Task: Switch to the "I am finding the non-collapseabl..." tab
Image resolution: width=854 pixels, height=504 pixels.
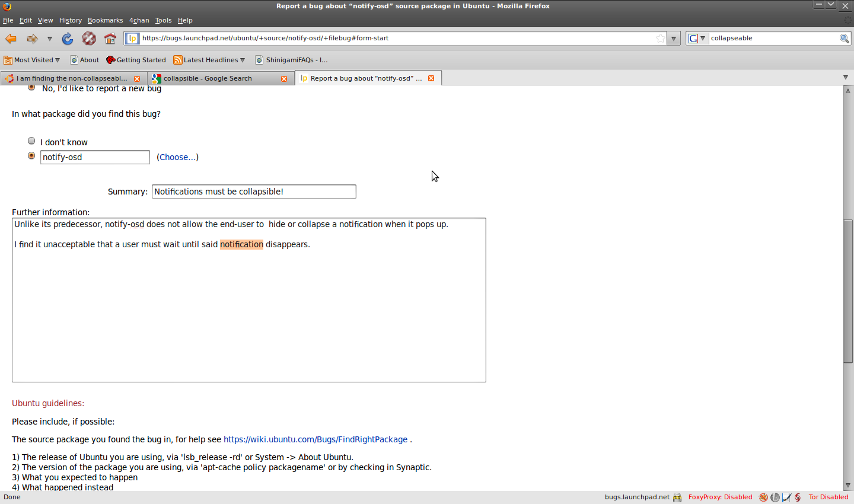Action: 71,78
